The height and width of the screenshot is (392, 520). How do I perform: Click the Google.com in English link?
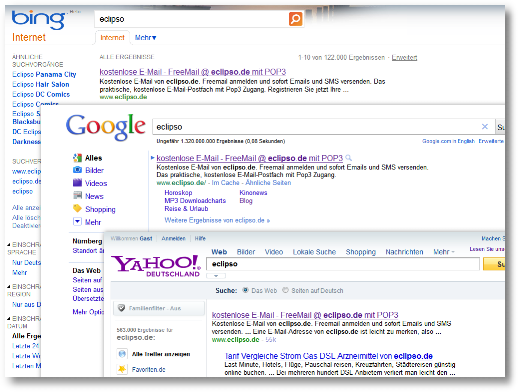[x=448, y=141]
